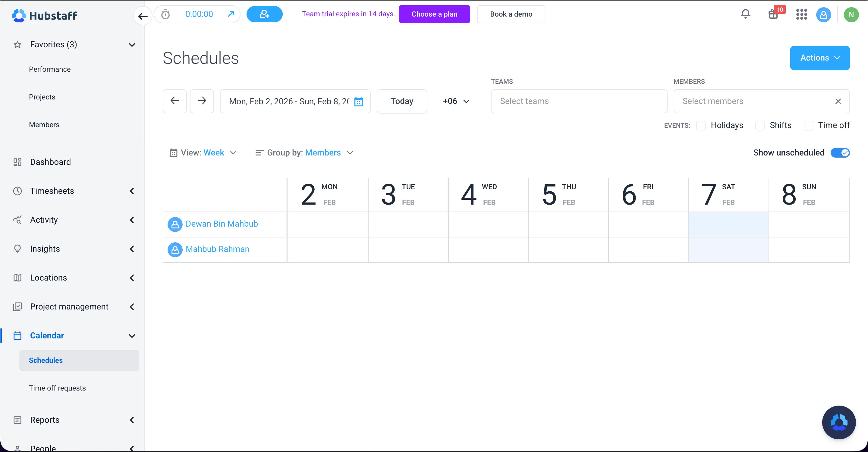Click the invite member button
The height and width of the screenshot is (452, 868).
[x=265, y=14]
